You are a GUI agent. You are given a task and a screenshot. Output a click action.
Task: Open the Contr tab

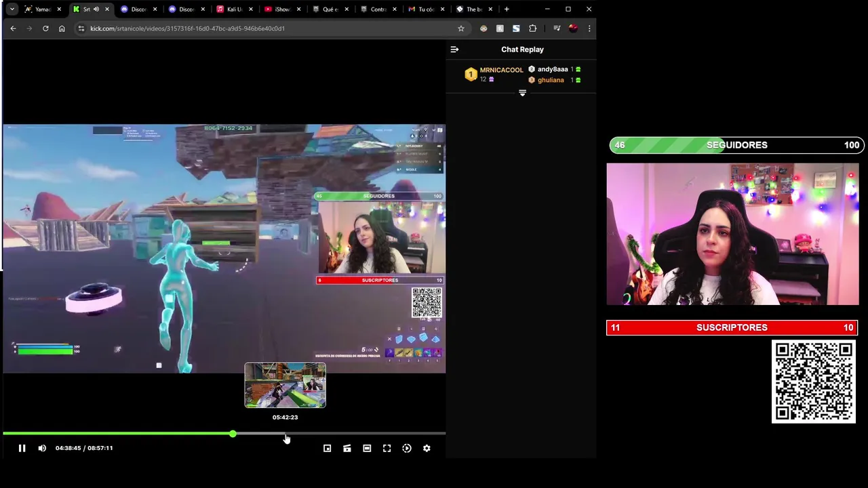click(378, 9)
